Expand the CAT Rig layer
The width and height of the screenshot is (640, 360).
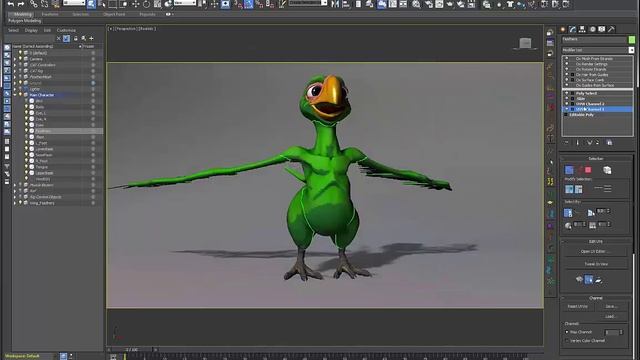click(15, 71)
